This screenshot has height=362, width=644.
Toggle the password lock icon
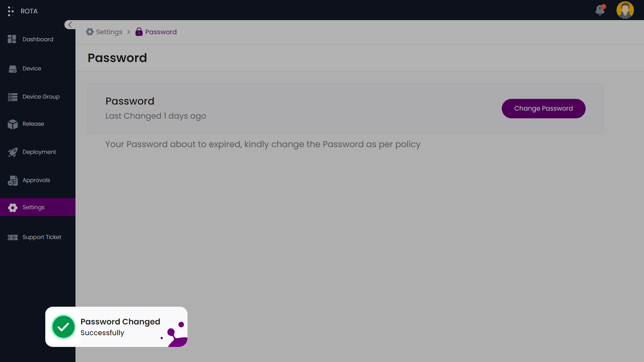click(139, 32)
